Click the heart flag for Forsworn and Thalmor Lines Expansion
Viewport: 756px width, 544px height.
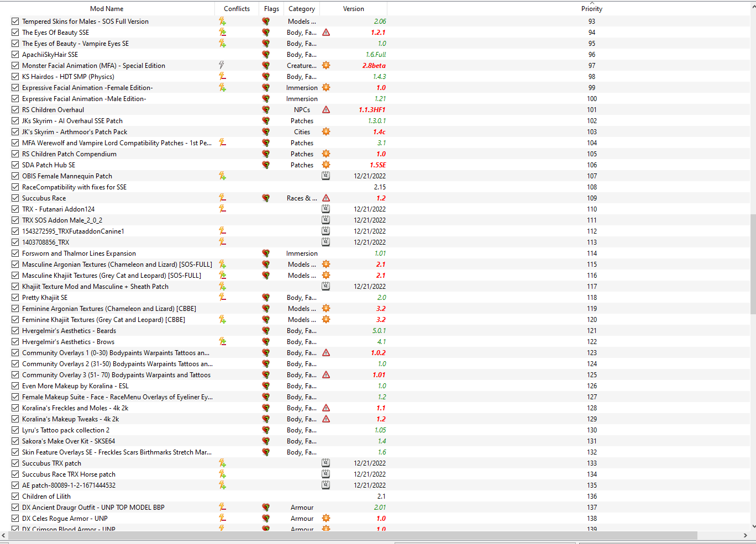pos(266,253)
